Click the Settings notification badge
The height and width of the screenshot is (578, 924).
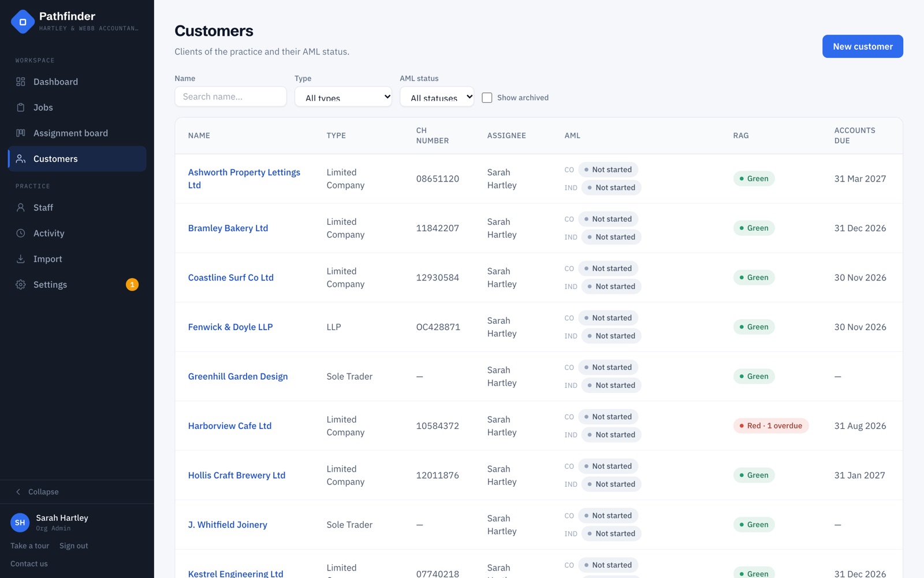pos(132,284)
